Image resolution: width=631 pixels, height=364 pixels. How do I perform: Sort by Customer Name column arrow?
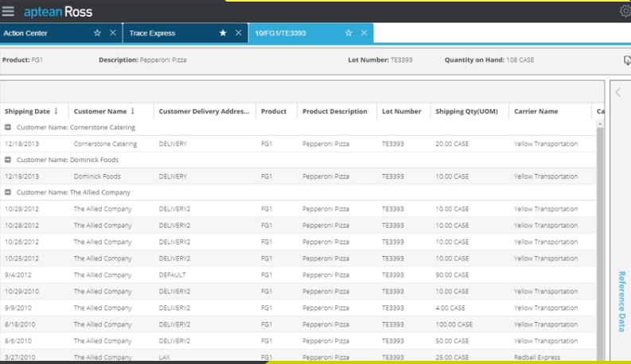133,111
